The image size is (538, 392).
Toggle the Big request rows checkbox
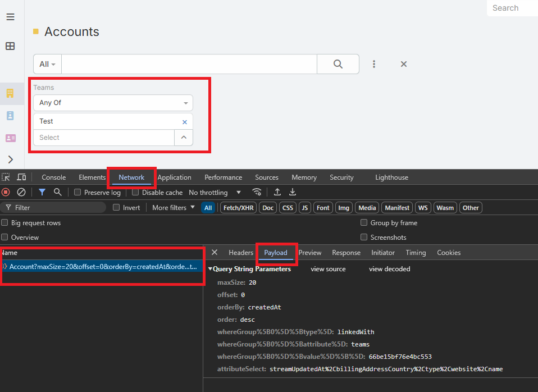point(5,223)
